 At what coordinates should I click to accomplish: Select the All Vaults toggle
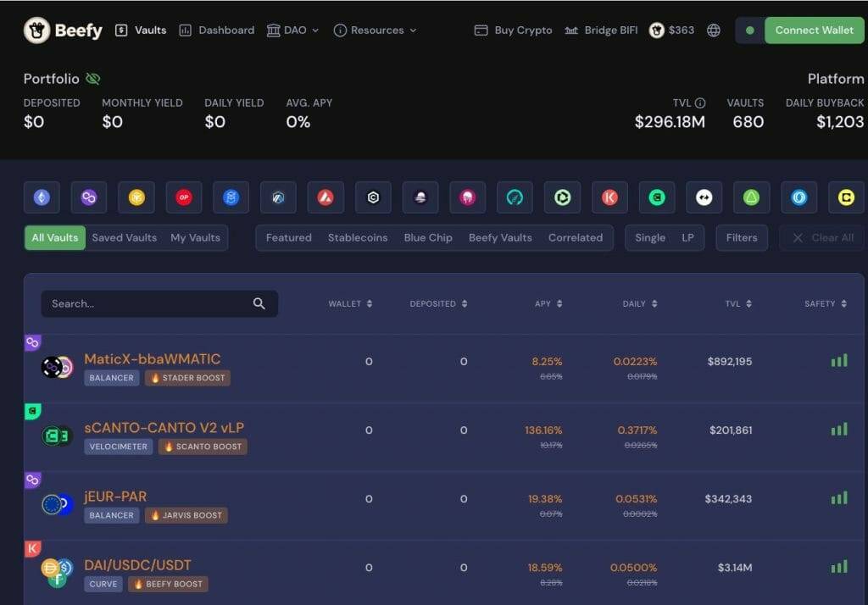click(x=55, y=237)
